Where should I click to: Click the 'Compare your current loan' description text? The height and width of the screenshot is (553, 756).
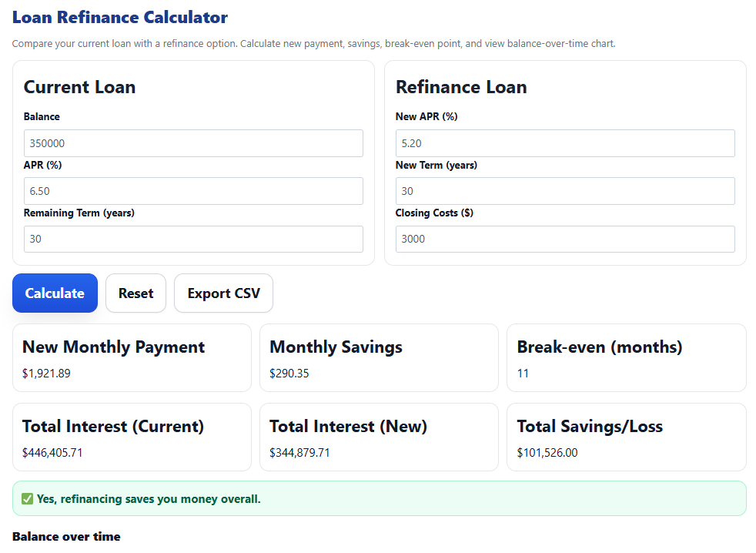(x=313, y=43)
